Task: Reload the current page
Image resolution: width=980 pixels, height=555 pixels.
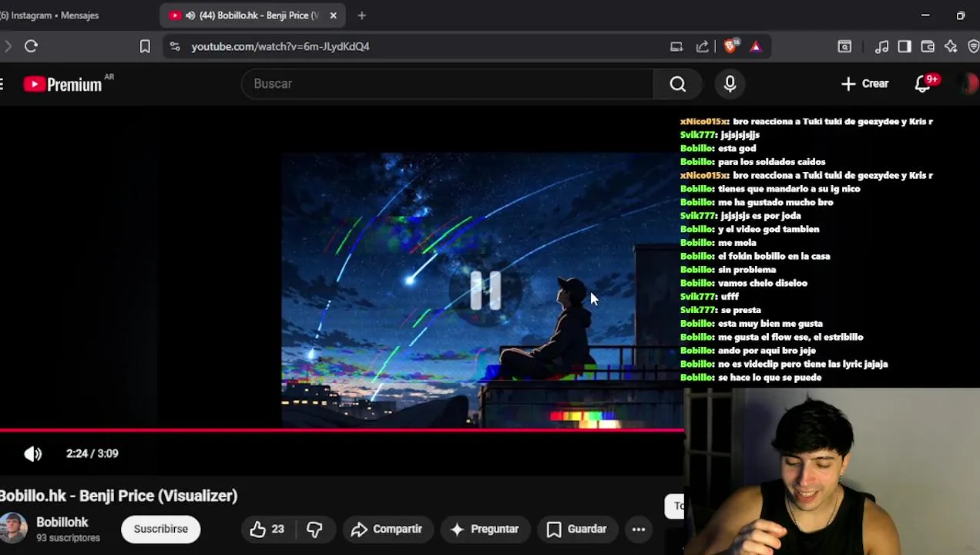Action: (31, 46)
